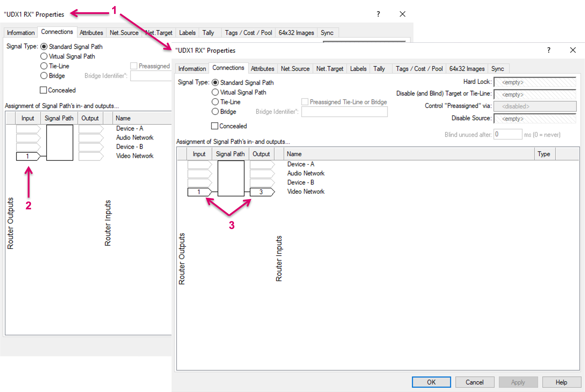585x392 pixels.
Task: Click input connector 1 in back dialog
Action: point(27,156)
